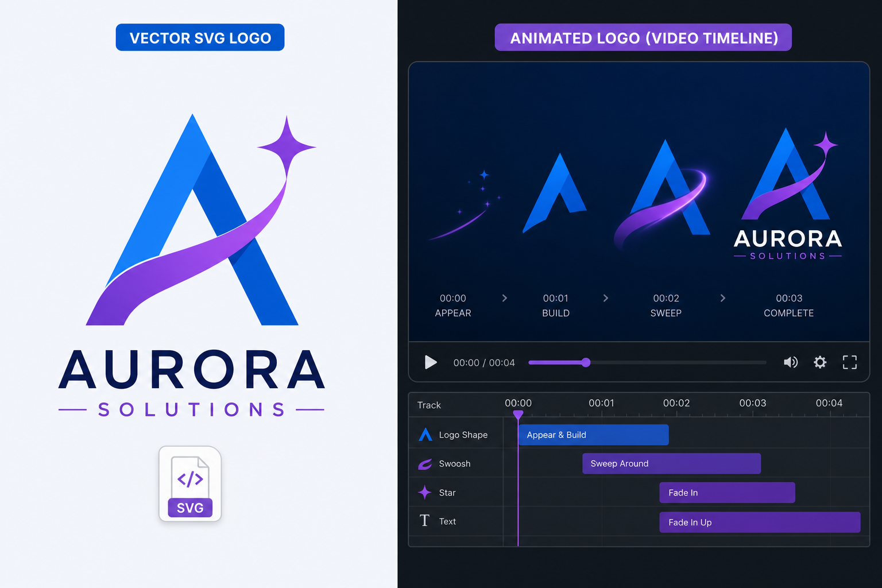Click the Appear & Build clip

click(594, 435)
